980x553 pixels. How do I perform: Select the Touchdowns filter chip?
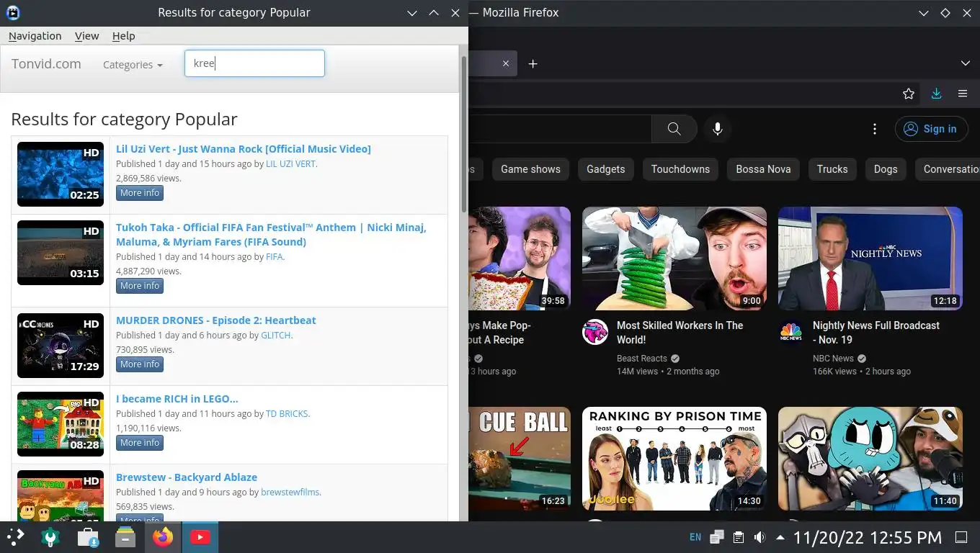tap(680, 169)
